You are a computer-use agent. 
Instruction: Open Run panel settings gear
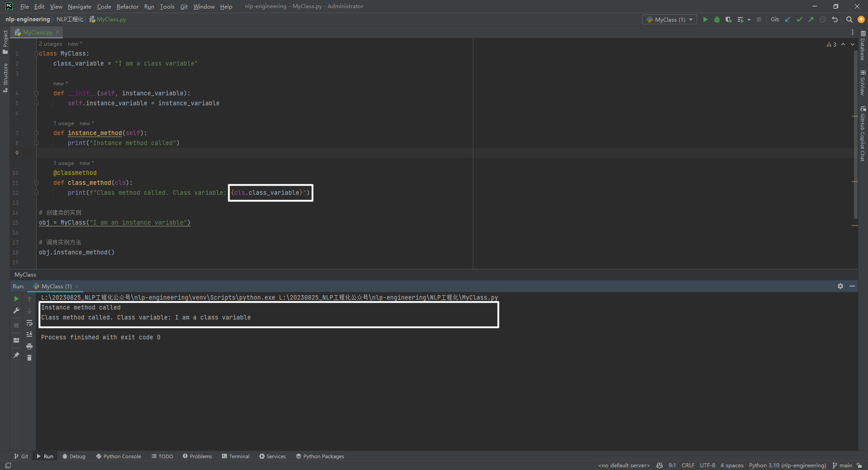pyautogui.click(x=840, y=286)
